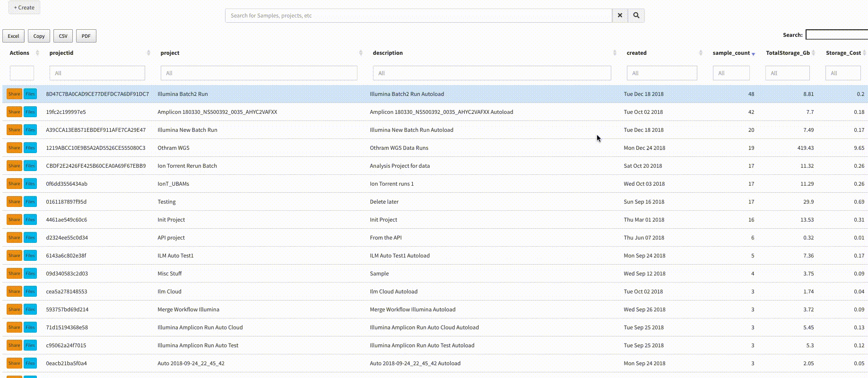Share Merge Workflow Illumina project

(14, 309)
